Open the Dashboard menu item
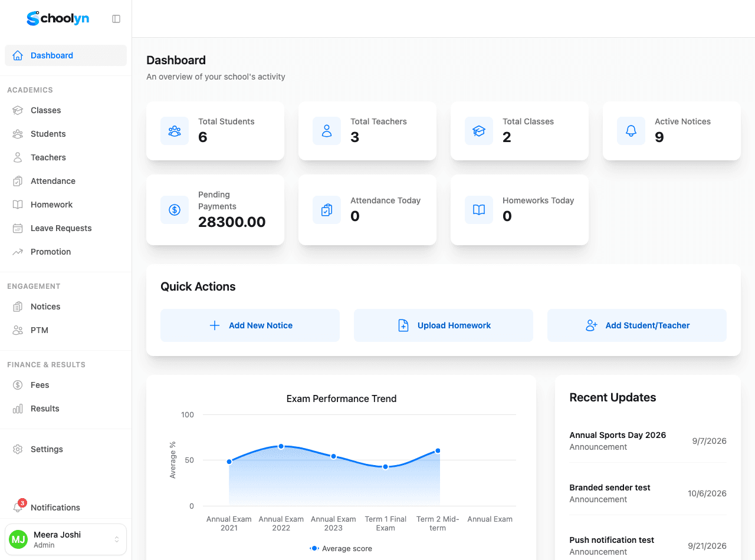This screenshot has width=755, height=560. tap(65, 55)
